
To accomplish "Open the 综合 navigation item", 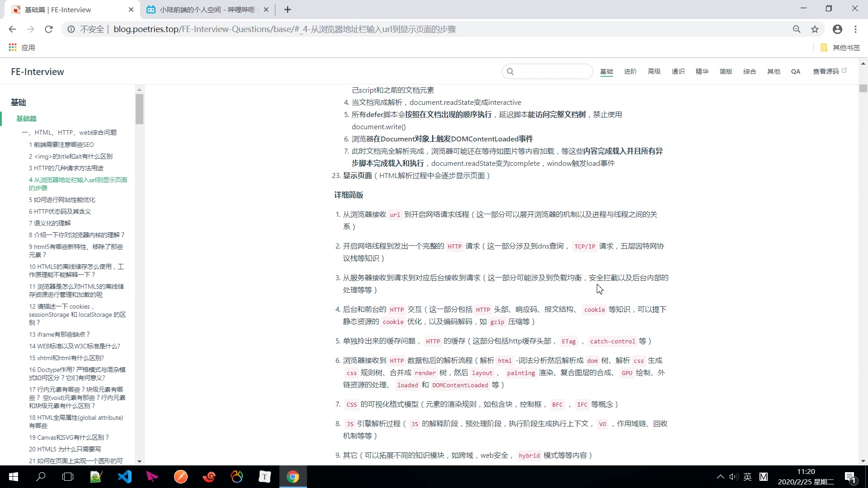I will (x=750, y=71).
